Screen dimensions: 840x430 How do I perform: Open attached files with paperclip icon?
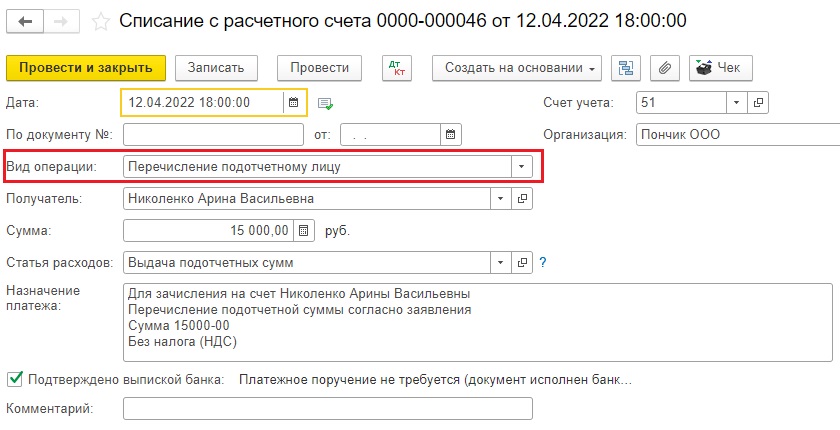click(x=665, y=68)
